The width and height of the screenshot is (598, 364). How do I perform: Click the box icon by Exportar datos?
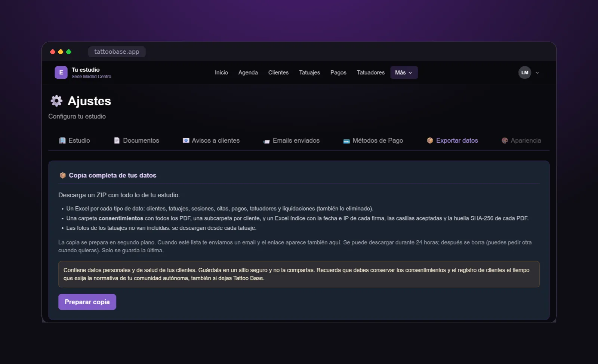[x=430, y=141]
